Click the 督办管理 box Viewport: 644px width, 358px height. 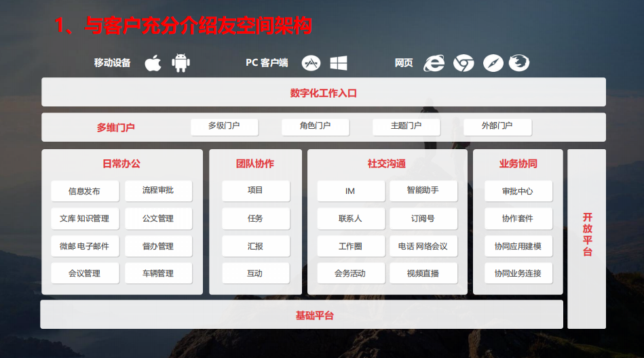click(159, 246)
